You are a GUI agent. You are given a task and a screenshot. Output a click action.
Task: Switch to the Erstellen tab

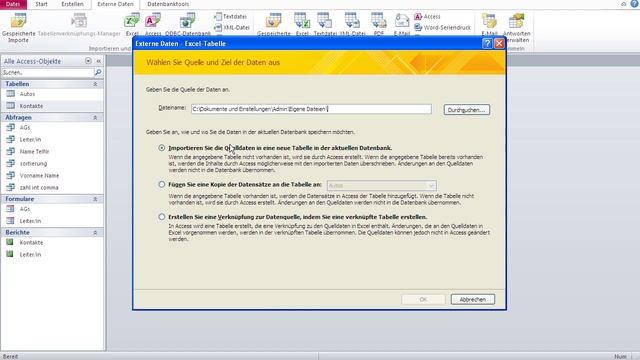(72, 4)
